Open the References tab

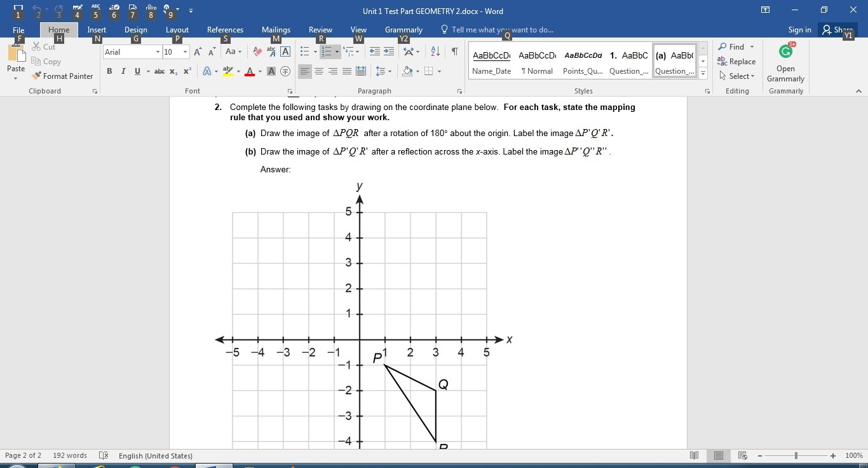[x=225, y=30]
